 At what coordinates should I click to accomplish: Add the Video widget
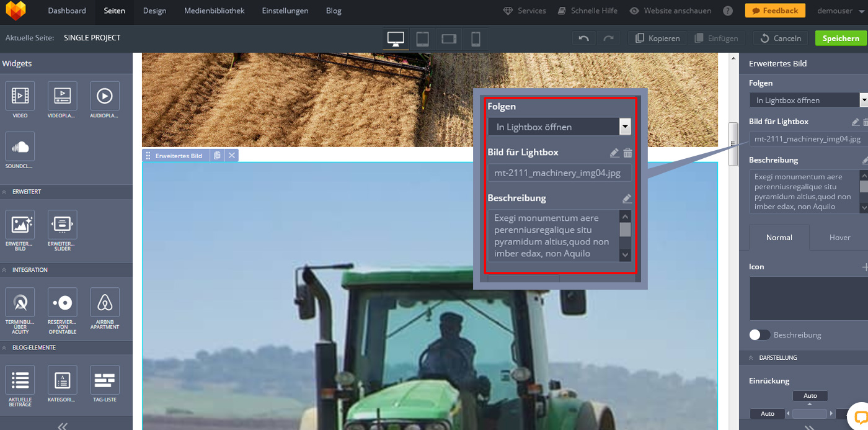(x=20, y=96)
